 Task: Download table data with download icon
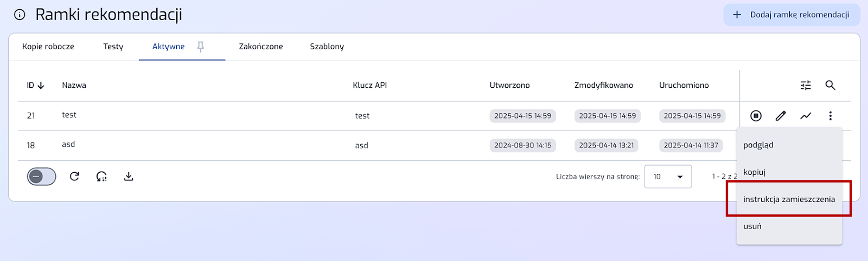click(x=129, y=177)
